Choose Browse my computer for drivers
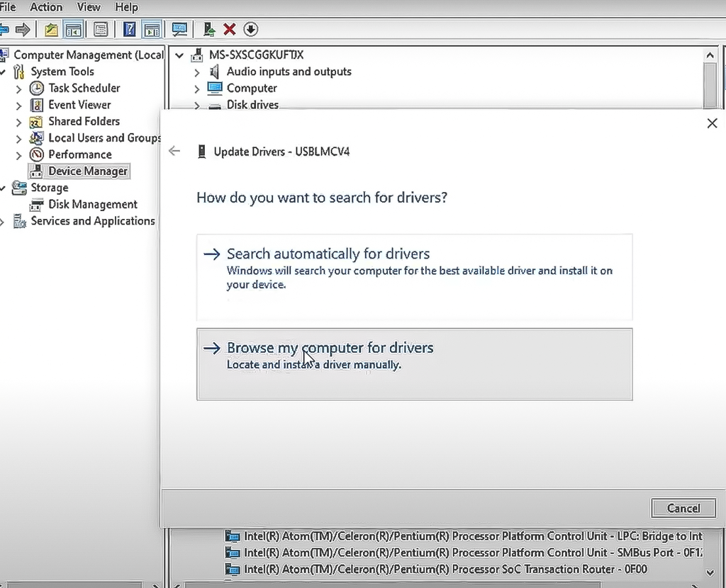The width and height of the screenshot is (726, 588). click(414, 364)
